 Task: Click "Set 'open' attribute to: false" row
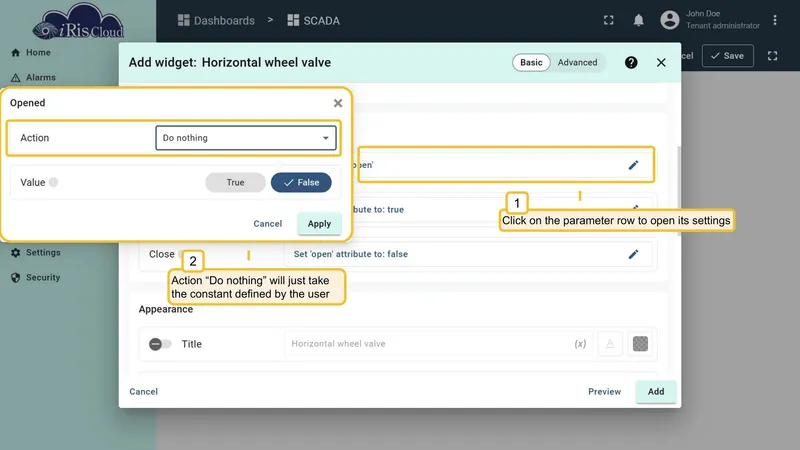point(467,254)
